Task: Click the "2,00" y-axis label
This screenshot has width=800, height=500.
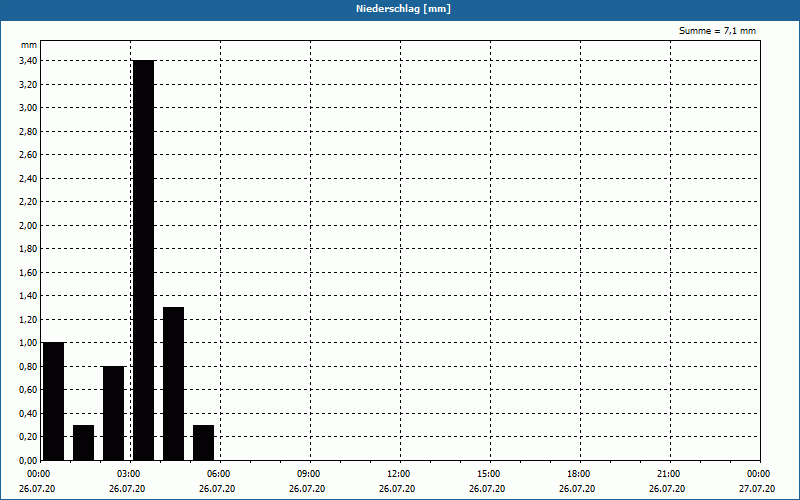Action: point(28,225)
